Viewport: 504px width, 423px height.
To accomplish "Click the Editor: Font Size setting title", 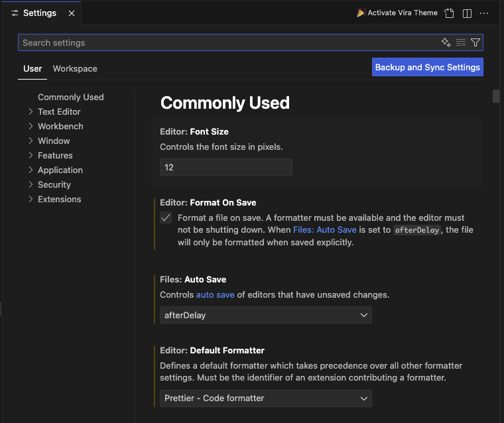I will [194, 131].
